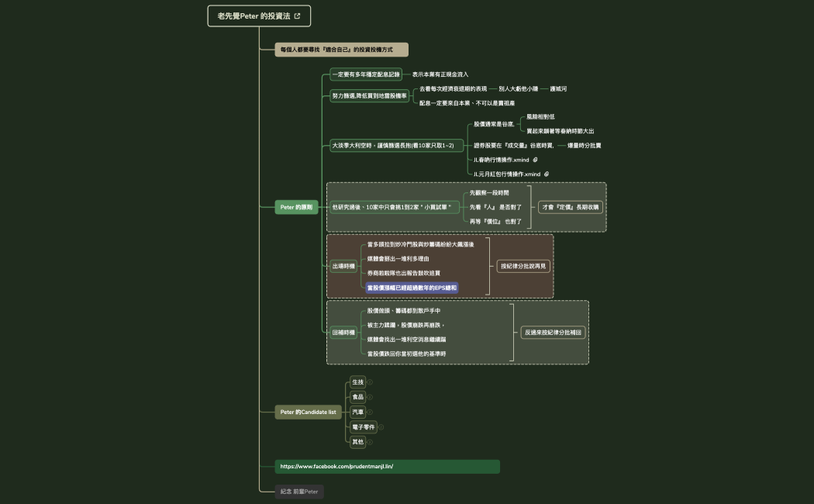Viewport: 814px width, 504px height.
Task: Open the facebook.com/prudentmanjl.lin link topic
Action: pos(387,467)
